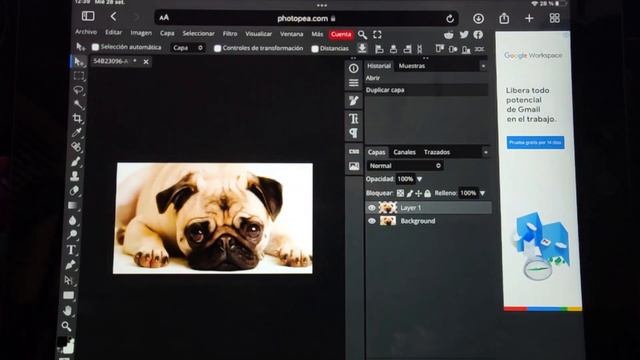Hide Layer 1 with eye icon
Viewport: 640px width, 360px height.
pyautogui.click(x=371, y=208)
